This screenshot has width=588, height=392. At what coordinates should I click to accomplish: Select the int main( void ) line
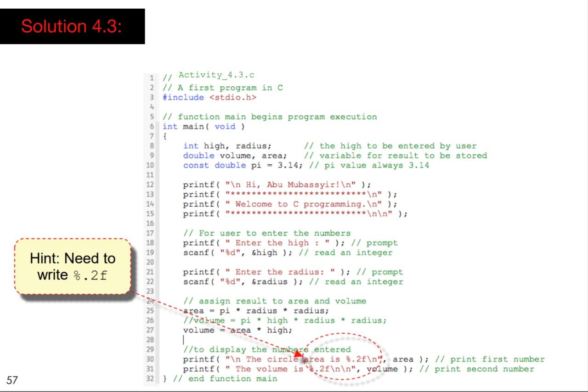204,126
